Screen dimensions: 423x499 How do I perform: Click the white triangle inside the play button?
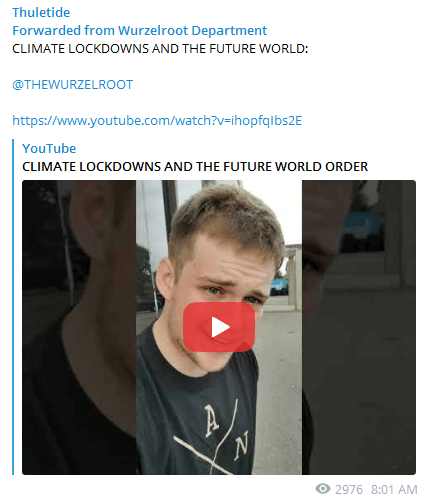click(220, 327)
